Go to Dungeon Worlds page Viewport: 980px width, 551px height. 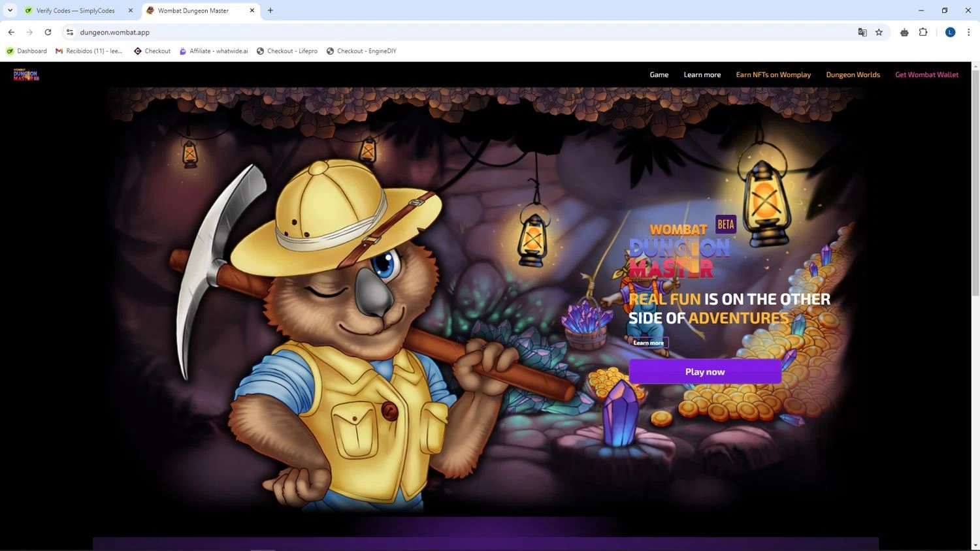853,74
